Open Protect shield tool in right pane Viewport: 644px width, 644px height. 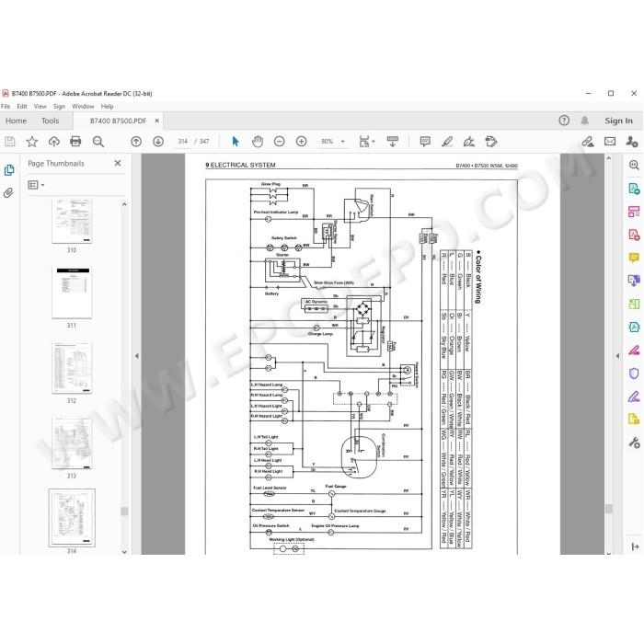click(x=634, y=374)
